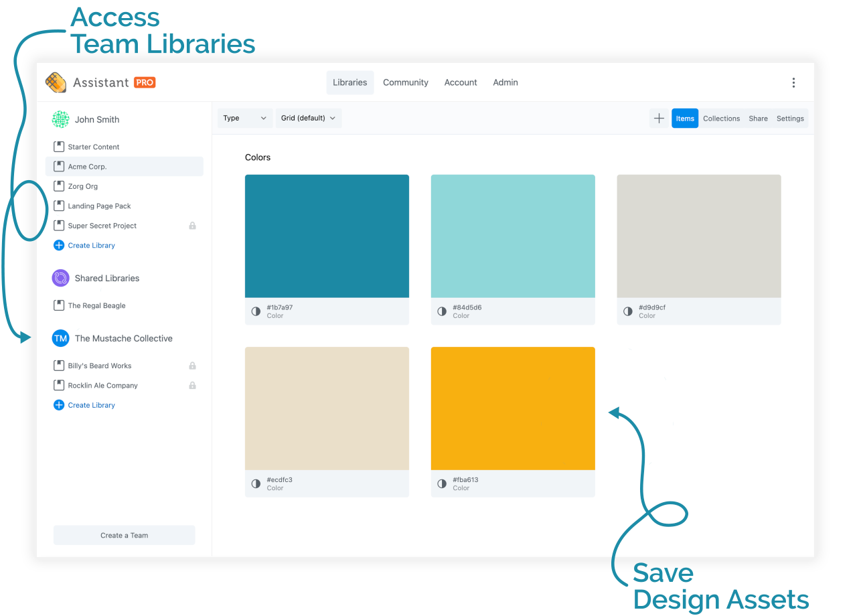
Task: Click the Super Secret Project library icon
Action: pos(59,226)
